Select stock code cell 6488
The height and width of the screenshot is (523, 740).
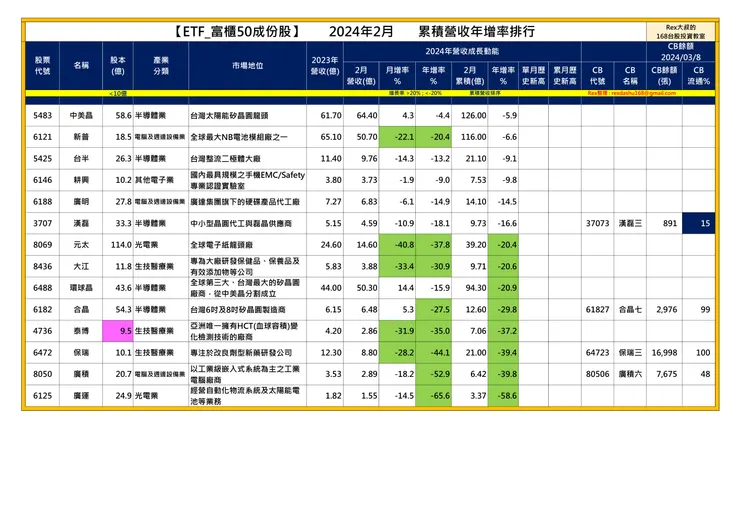pyautogui.click(x=42, y=288)
